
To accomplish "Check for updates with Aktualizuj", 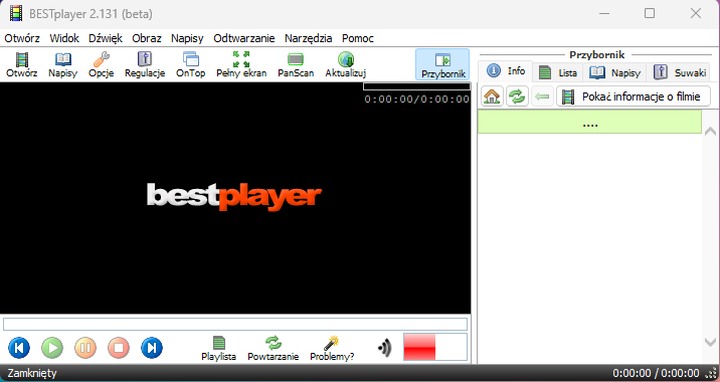I will [x=345, y=65].
